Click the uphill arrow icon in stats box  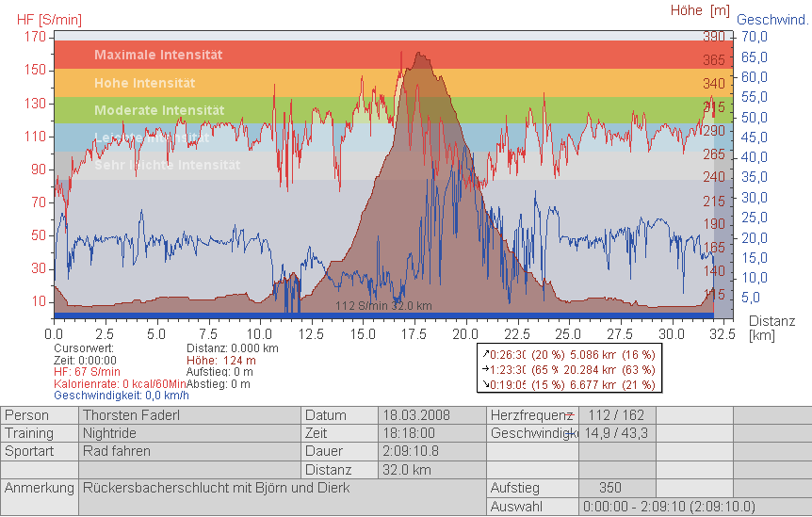pos(485,354)
